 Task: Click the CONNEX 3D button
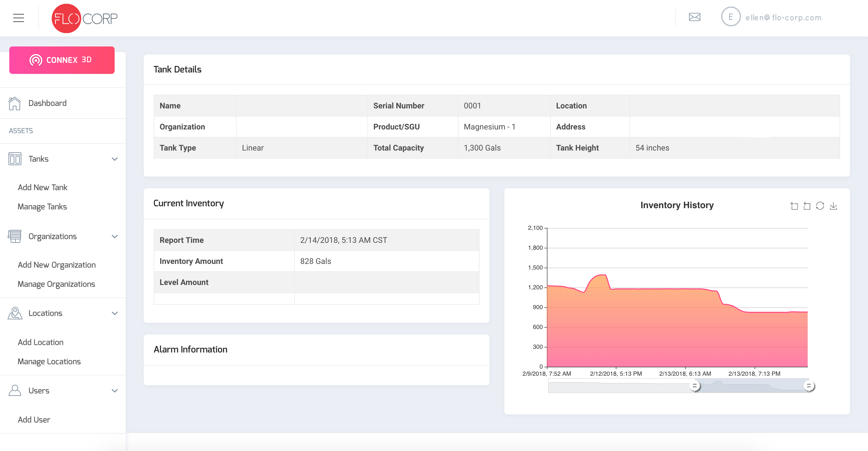click(x=63, y=60)
